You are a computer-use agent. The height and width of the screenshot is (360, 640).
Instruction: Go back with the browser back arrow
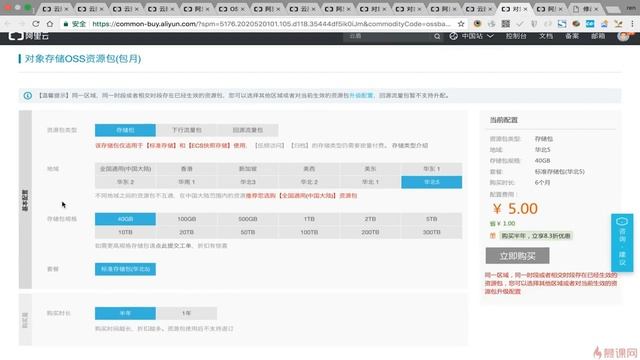tap(7, 24)
